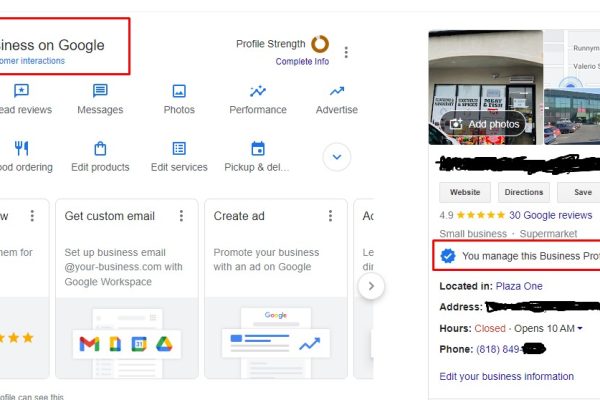Image resolution: width=600 pixels, height=400 pixels.
Task: Open the Get custom email card options menu
Action: click(x=181, y=216)
